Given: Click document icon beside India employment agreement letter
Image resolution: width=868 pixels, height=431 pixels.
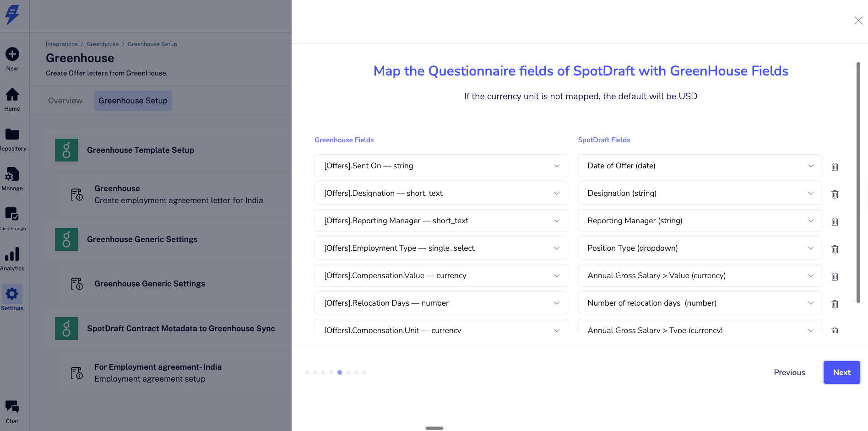Looking at the screenshot, I should tap(77, 194).
